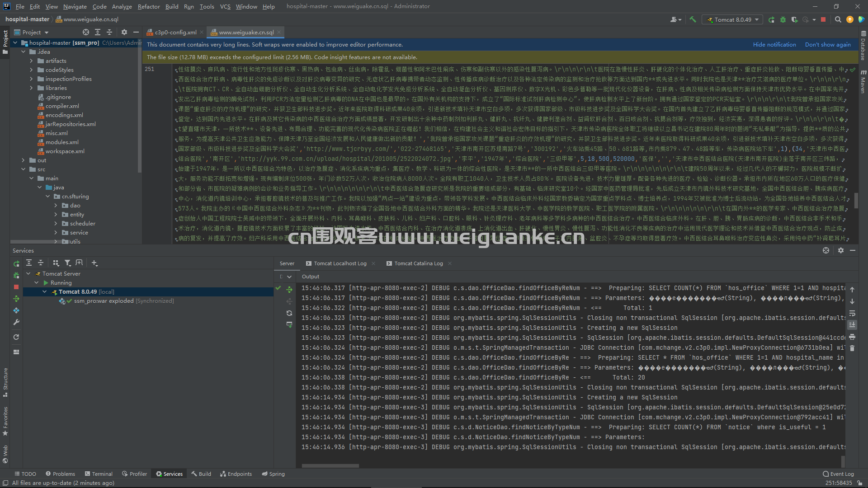Toggle soft-wrap icon in console
The width and height of the screenshot is (868, 488).
click(852, 313)
